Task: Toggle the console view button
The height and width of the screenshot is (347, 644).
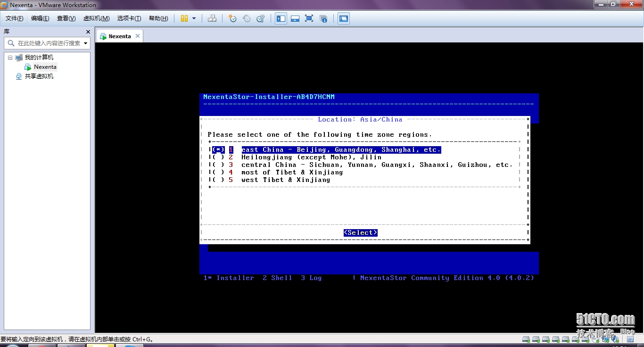Action: pyautogui.click(x=344, y=18)
